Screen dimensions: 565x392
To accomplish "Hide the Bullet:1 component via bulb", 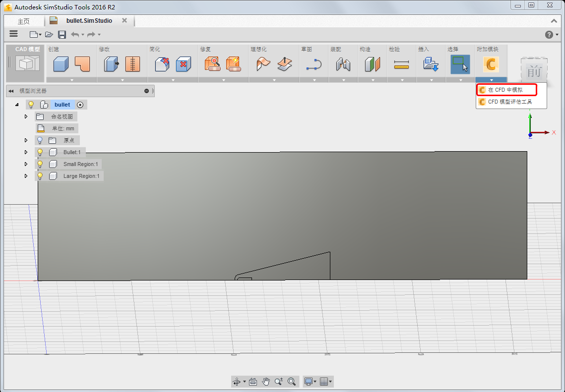I will pos(40,152).
